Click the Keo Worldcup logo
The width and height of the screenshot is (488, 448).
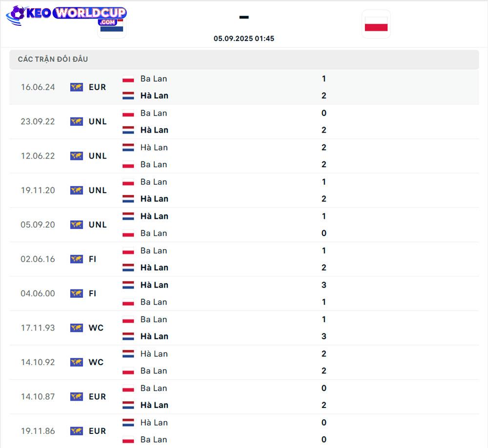click(x=66, y=15)
